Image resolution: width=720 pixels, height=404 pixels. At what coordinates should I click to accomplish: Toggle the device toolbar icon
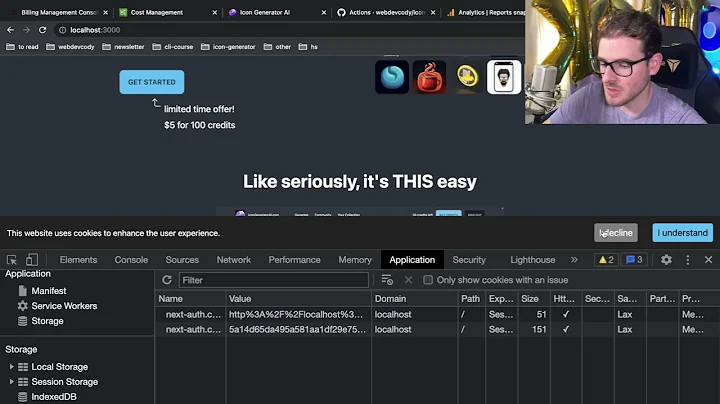(32, 260)
